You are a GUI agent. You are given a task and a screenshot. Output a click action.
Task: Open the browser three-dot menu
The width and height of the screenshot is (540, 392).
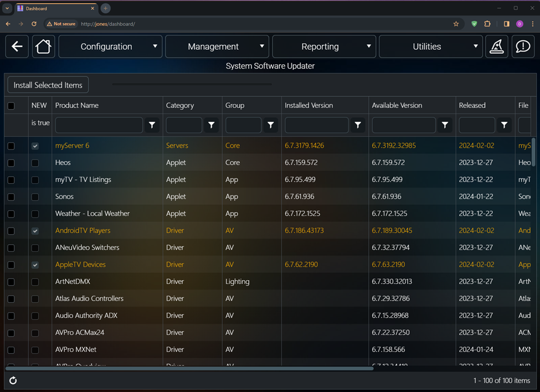pyautogui.click(x=533, y=24)
